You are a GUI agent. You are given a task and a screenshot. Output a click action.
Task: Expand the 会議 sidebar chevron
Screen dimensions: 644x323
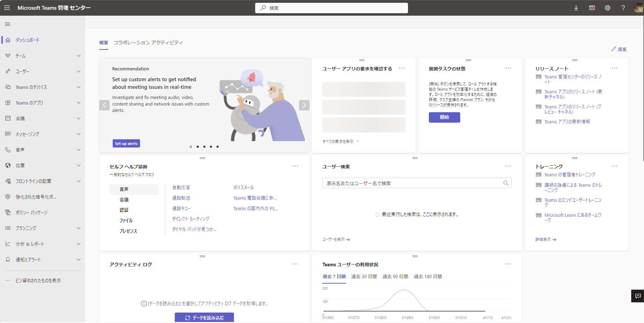[x=79, y=118]
